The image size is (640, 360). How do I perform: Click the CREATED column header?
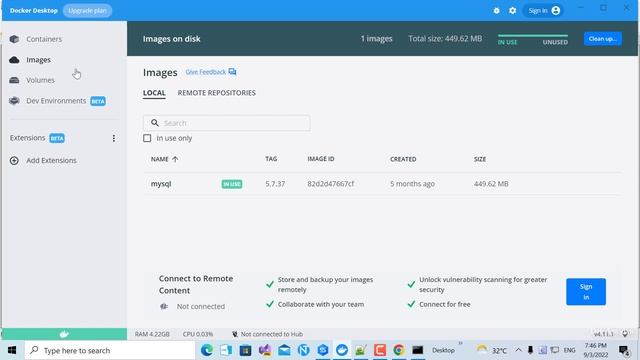(403, 159)
